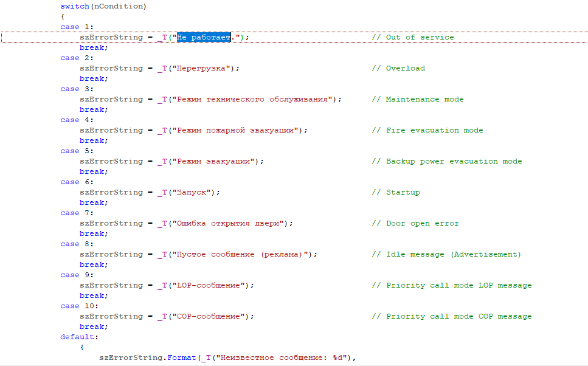Viewport: 588px width, 366px height.
Task: Click the "Backup power evacuation mode" comment
Action: (454, 162)
